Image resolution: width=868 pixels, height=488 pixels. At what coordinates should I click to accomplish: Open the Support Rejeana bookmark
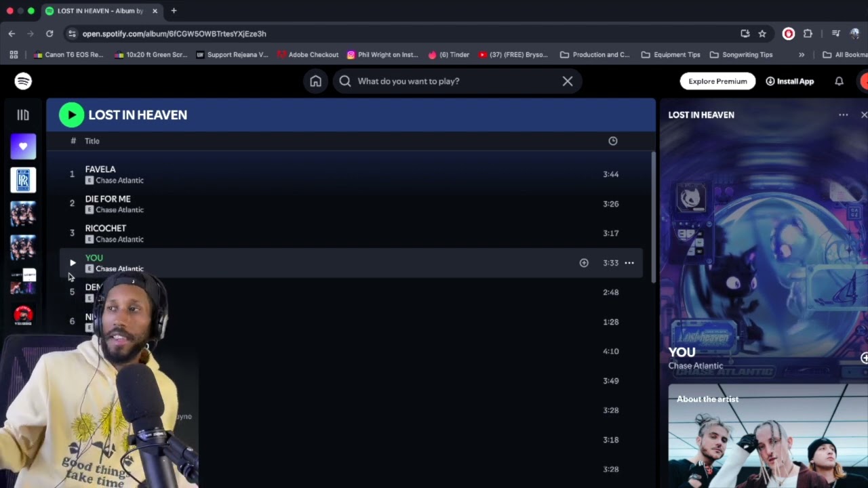tap(232, 55)
